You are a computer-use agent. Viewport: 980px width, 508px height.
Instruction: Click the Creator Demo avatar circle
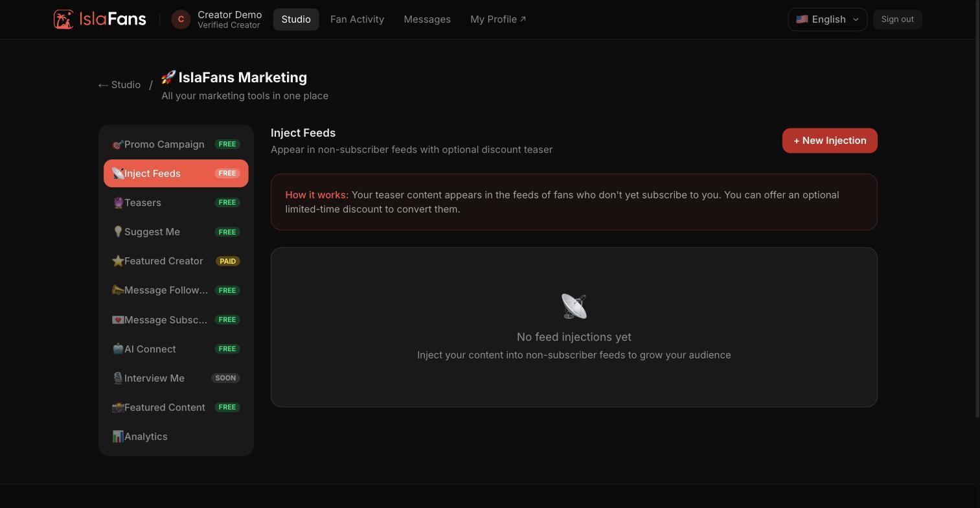[181, 19]
